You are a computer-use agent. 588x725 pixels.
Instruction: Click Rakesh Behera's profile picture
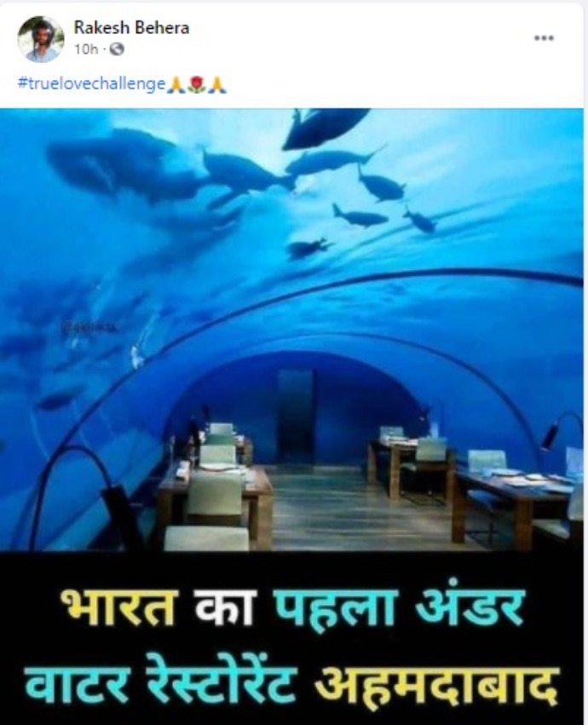(x=41, y=39)
